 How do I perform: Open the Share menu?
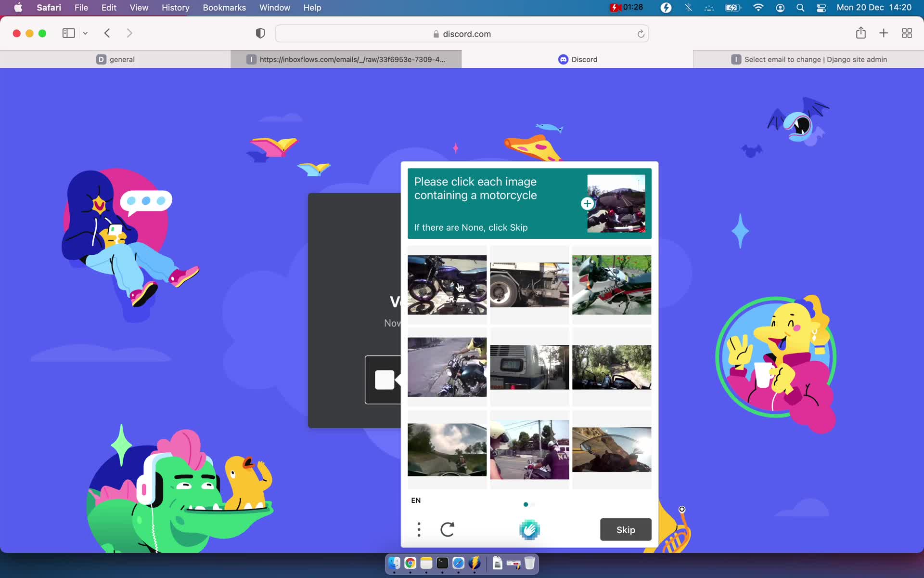[861, 33]
